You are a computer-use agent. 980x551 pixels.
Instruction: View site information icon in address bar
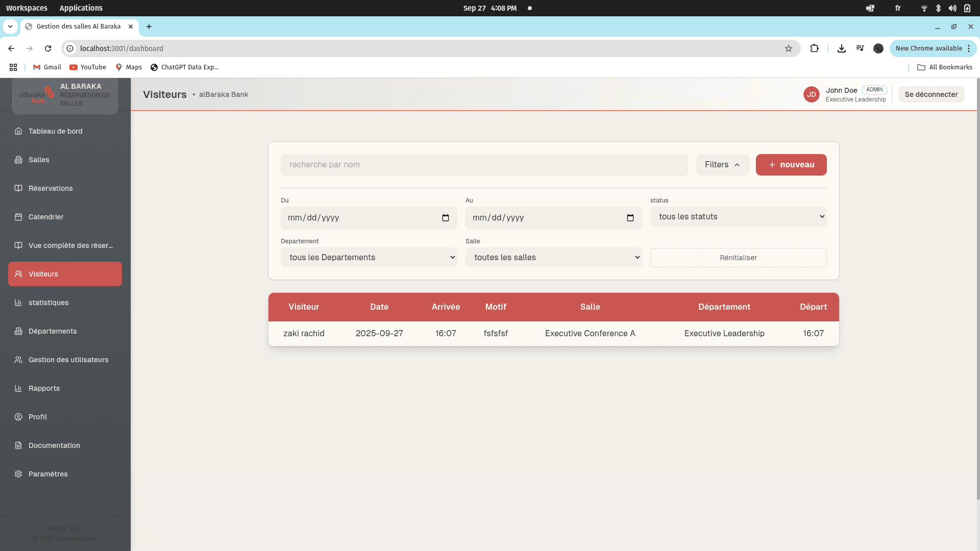(x=70, y=48)
